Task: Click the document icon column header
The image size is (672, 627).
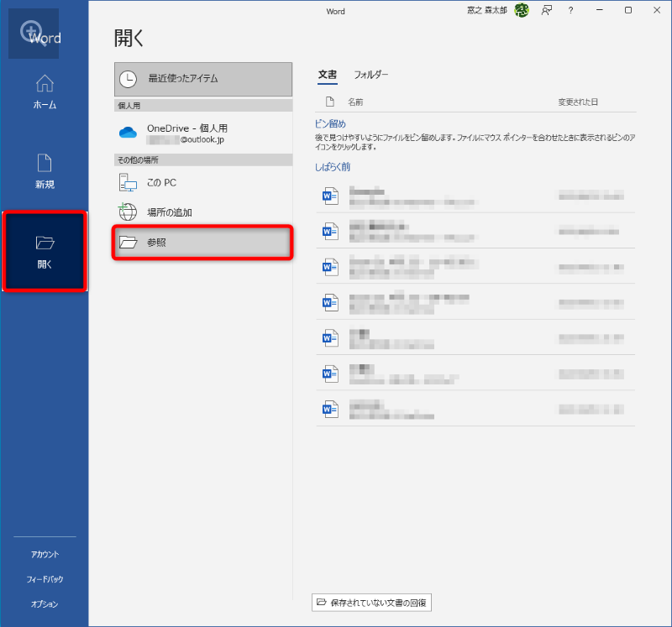Action: (x=329, y=102)
